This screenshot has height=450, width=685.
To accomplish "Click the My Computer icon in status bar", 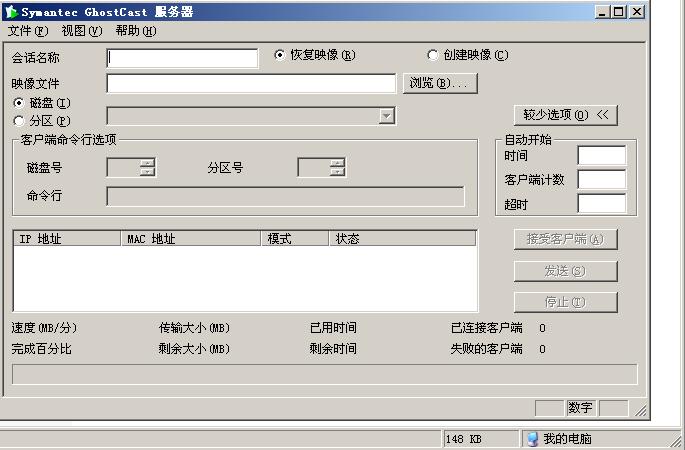I will click(x=532, y=439).
